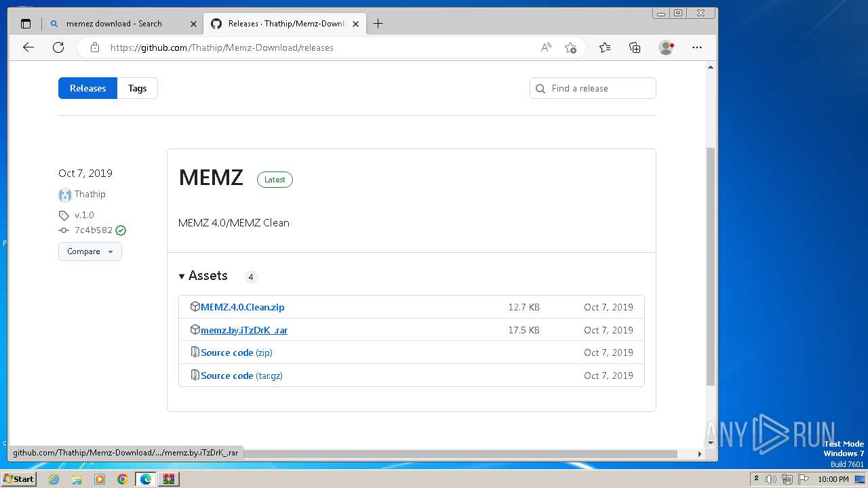Switch to the Tags tab
This screenshot has width=868, height=488.
(138, 88)
